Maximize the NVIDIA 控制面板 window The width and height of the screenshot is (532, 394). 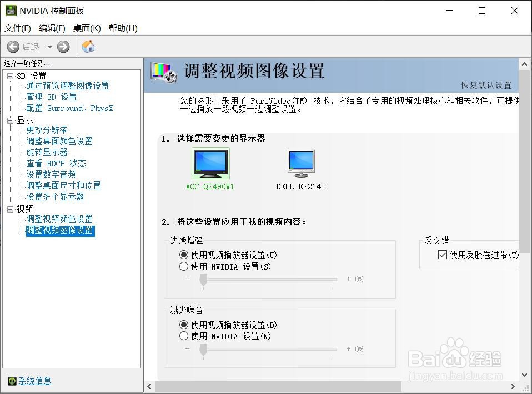482,11
